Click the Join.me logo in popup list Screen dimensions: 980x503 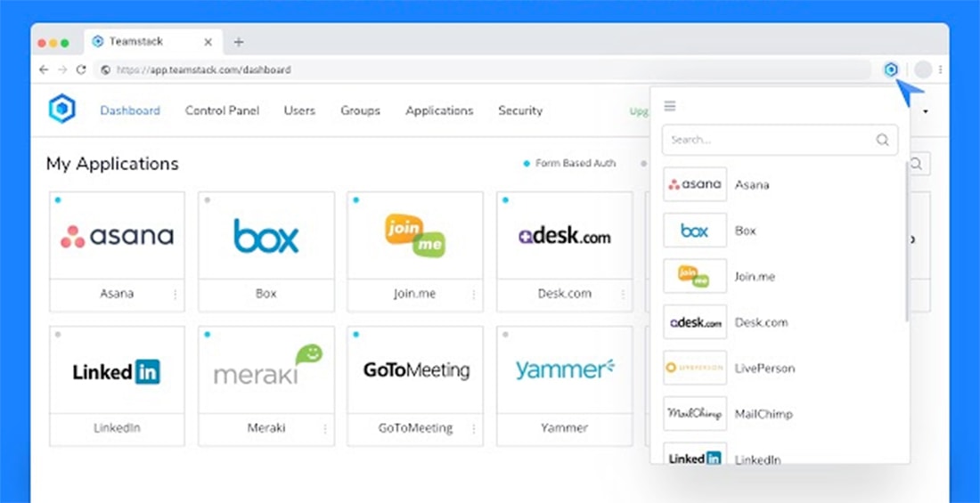pyautogui.click(x=695, y=276)
